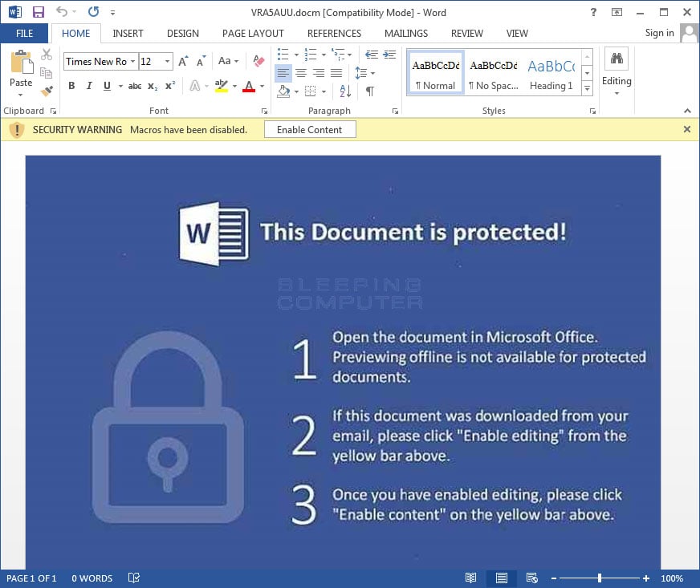Image resolution: width=700 pixels, height=588 pixels.
Task: Toggle Print Layout view in status bar
Action: [x=502, y=578]
